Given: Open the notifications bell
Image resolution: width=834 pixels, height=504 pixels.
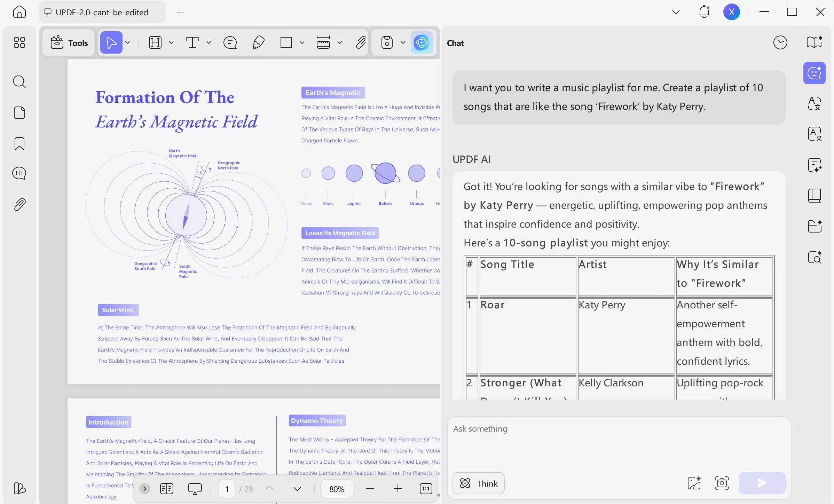Looking at the screenshot, I should coord(704,12).
